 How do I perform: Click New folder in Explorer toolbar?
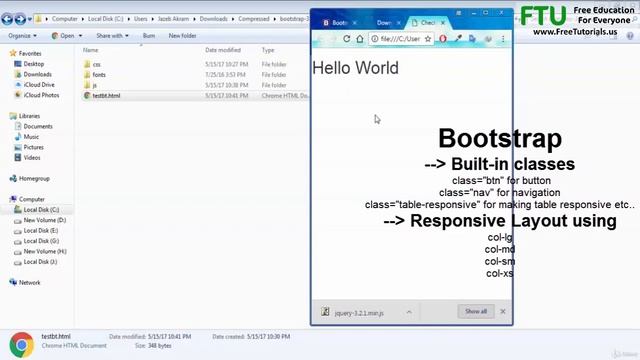point(182,36)
